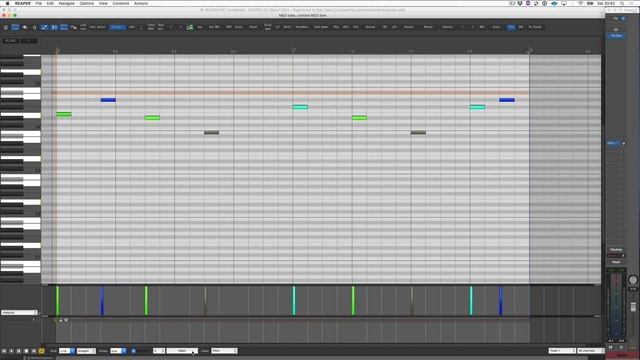The height and width of the screenshot is (360, 640).
Task: Open the Grid 1/16 size dropdown
Action: coord(67,351)
